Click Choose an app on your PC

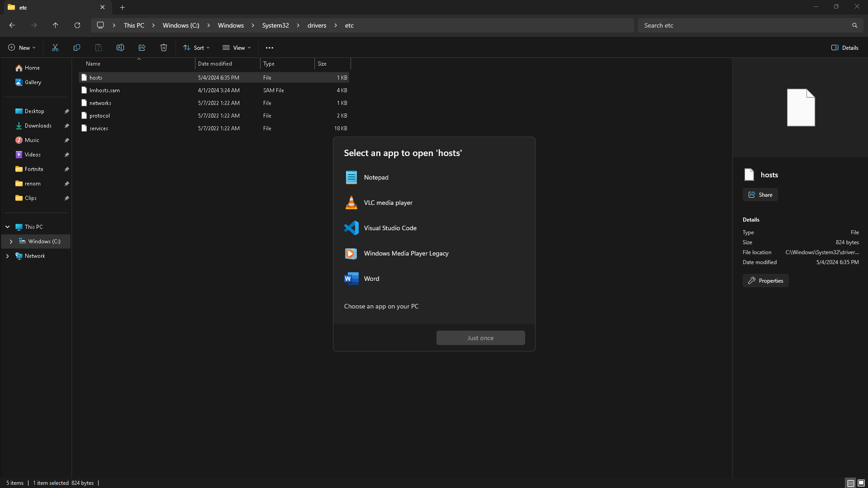381,306
